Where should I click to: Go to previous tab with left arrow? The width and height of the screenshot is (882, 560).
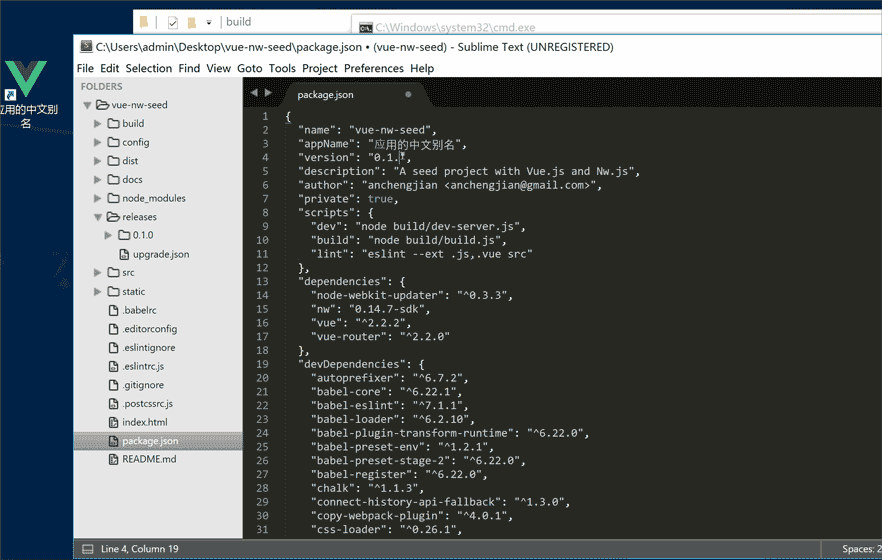254,93
